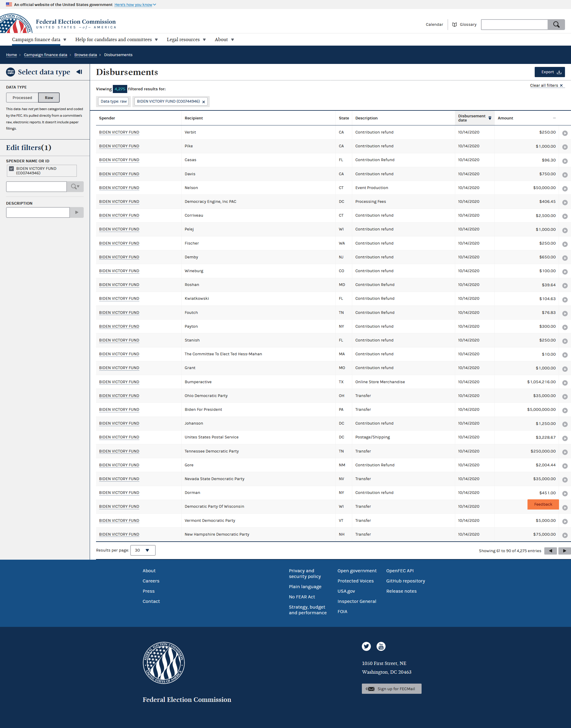Open the orange Feedback button
The width and height of the screenshot is (571, 728).
(543, 504)
